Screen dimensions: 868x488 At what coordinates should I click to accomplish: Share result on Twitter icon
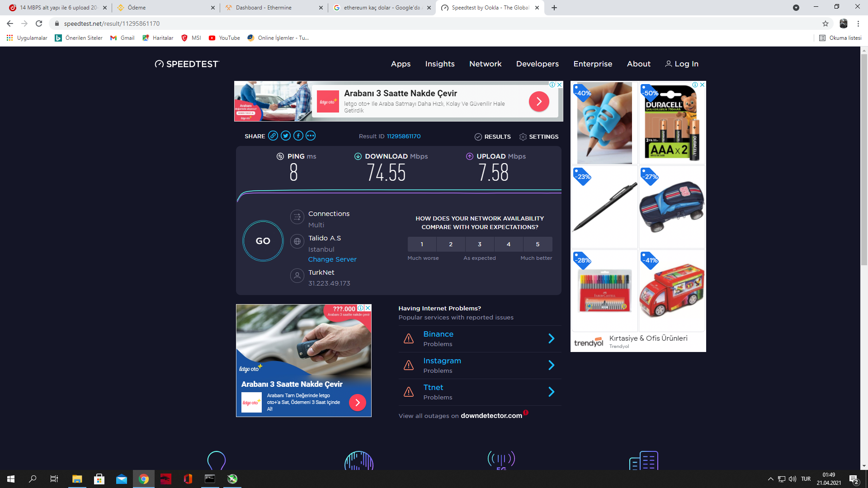[285, 136]
